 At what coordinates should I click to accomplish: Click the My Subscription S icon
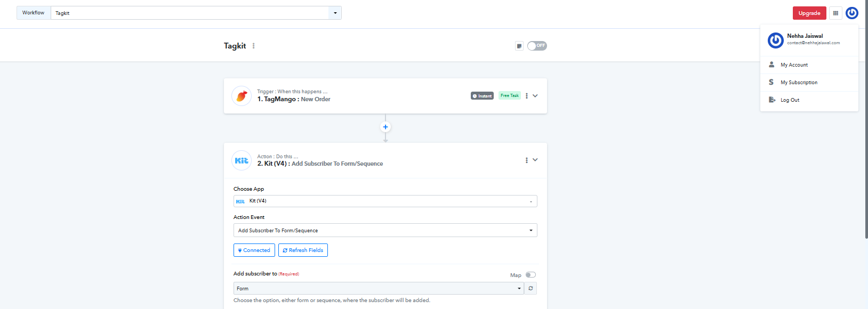point(771,82)
